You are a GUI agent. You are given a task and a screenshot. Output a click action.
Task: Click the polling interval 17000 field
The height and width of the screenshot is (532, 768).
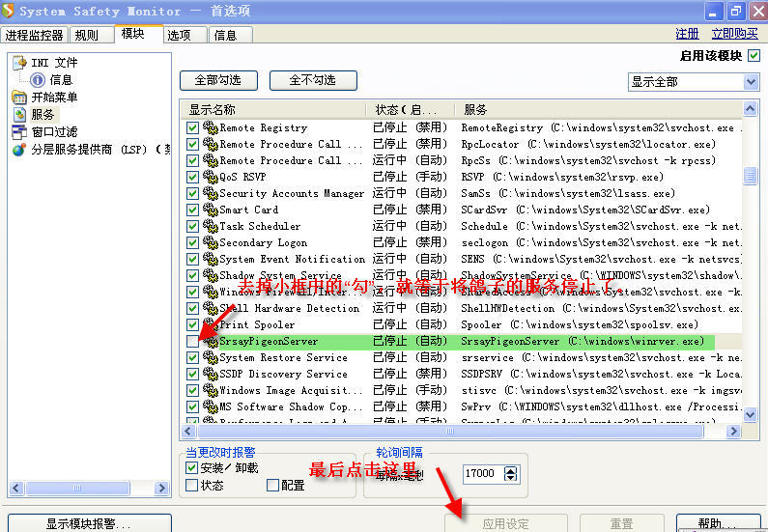coord(482,474)
